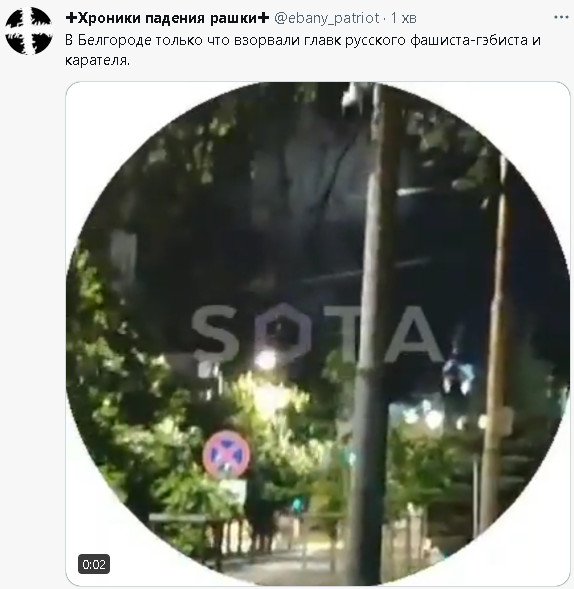Image resolution: width=574 pixels, height=589 pixels.
Task: Click the bright street lamp in video
Action: [x=266, y=359]
